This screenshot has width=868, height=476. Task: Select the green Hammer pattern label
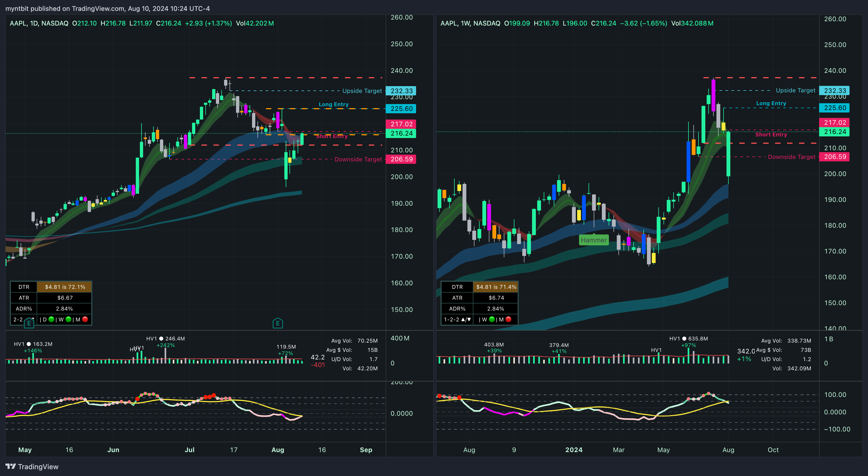pyautogui.click(x=594, y=240)
